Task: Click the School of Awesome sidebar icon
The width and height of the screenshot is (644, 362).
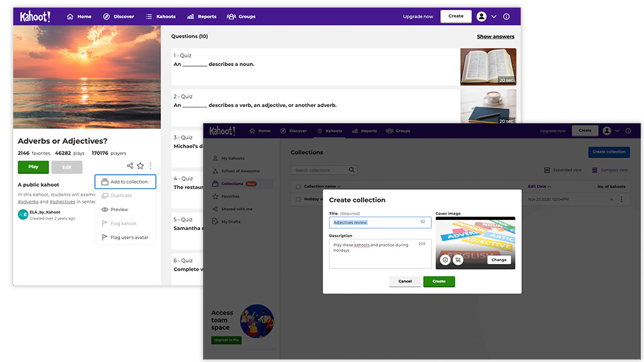Action: pyautogui.click(x=215, y=171)
